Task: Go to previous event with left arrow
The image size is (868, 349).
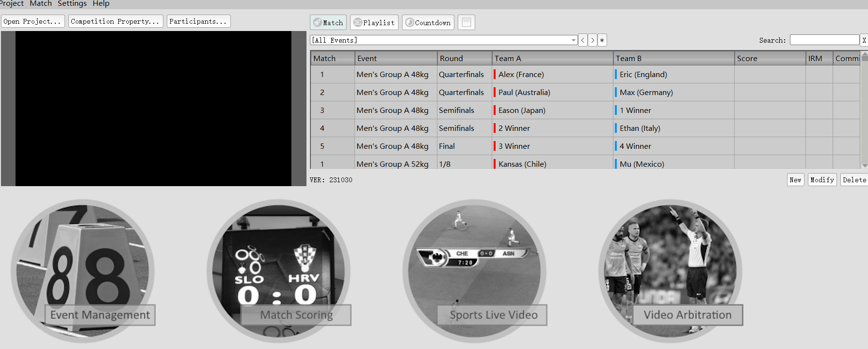Action: pyautogui.click(x=583, y=40)
